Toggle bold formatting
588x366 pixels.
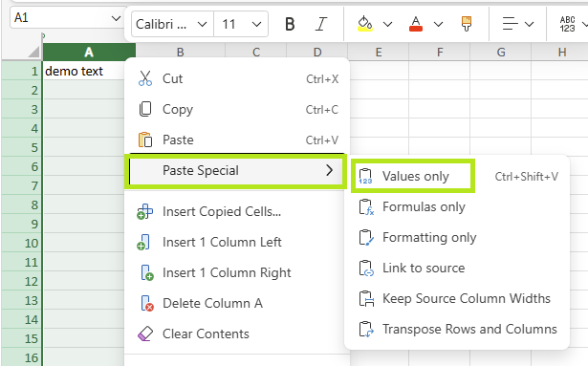[290, 25]
